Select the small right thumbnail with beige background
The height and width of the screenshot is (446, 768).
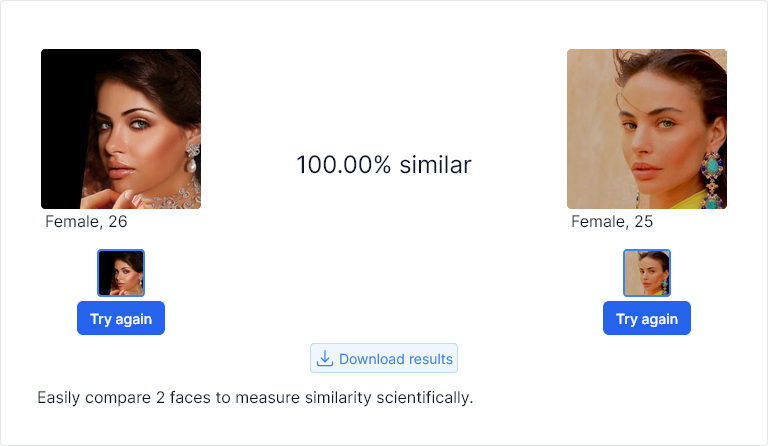[x=647, y=273]
